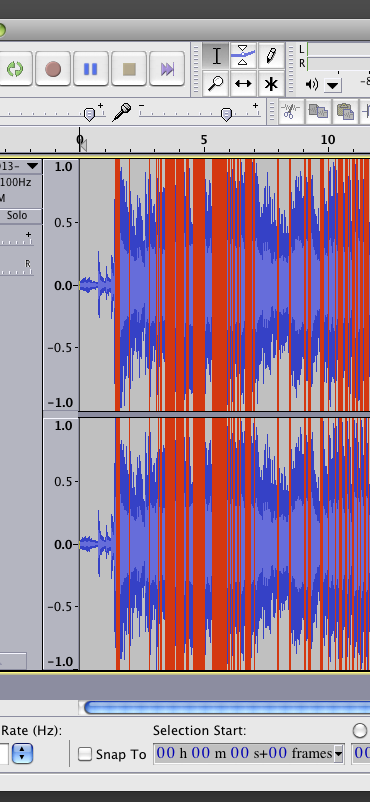Screen dimensions: 370x802
Task: Click the Copy toolbar icon
Action: click(x=318, y=112)
